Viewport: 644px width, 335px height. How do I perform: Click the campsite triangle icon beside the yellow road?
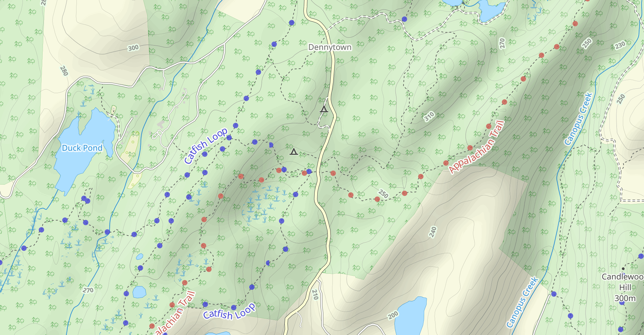coord(324,109)
